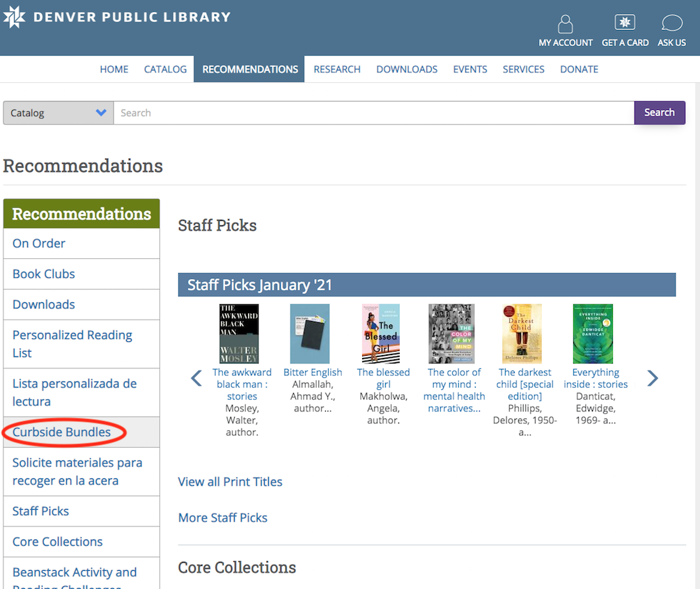Click the Ask Us label

tap(672, 43)
